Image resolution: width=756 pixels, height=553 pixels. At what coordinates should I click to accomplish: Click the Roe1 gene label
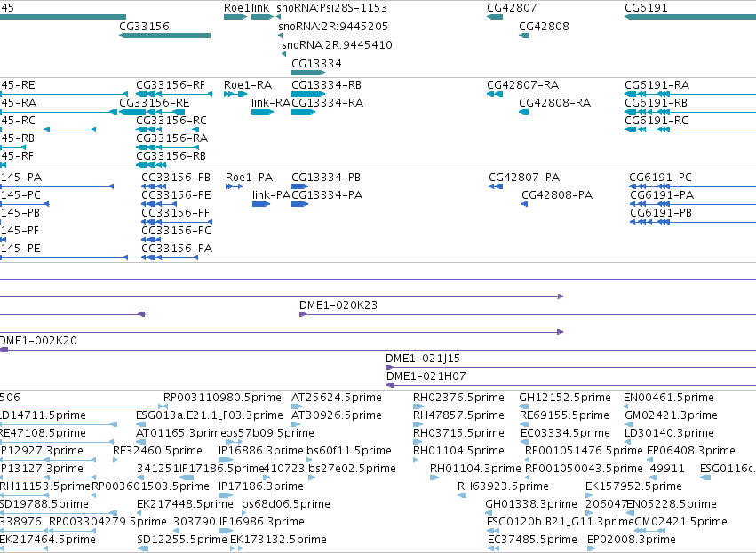[236, 8]
